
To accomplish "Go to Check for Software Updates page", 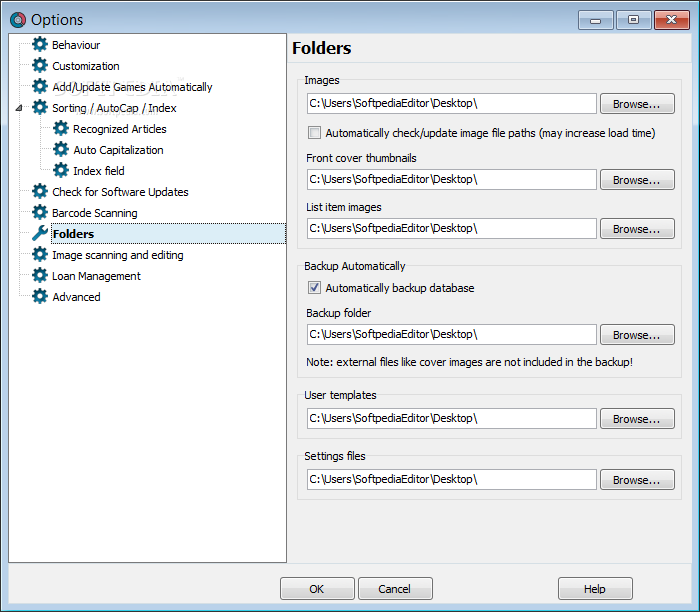I will [120, 192].
